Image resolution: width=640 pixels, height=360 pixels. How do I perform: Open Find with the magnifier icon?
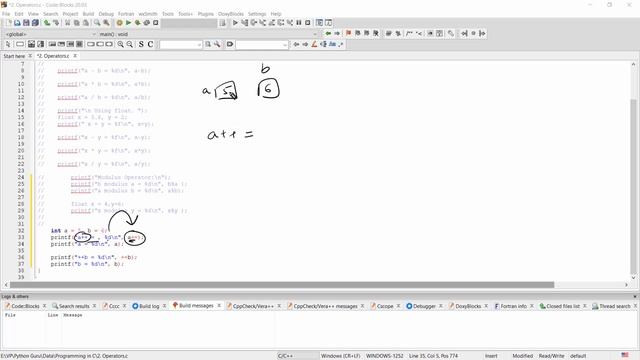point(97,23)
